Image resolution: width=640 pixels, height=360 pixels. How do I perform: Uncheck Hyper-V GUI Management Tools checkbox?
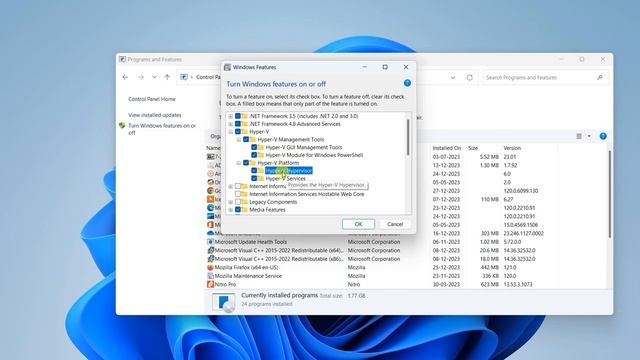pyautogui.click(x=254, y=147)
